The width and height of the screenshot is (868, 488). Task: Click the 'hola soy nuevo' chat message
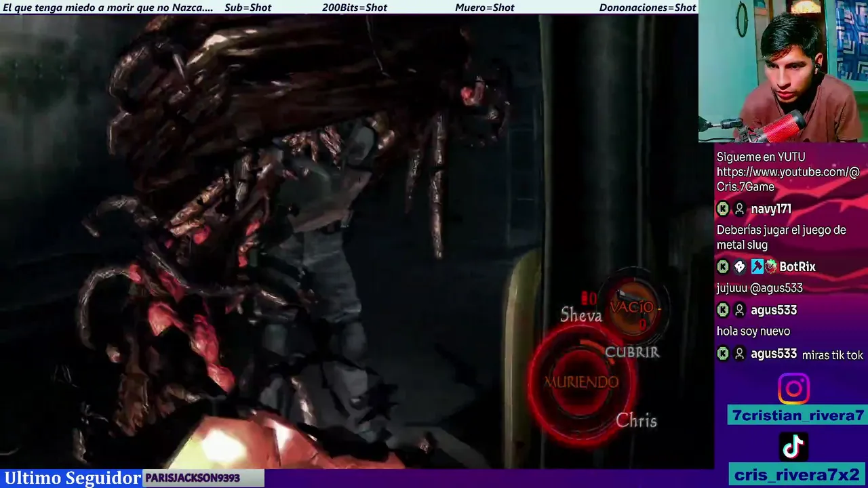pos(753,331)
